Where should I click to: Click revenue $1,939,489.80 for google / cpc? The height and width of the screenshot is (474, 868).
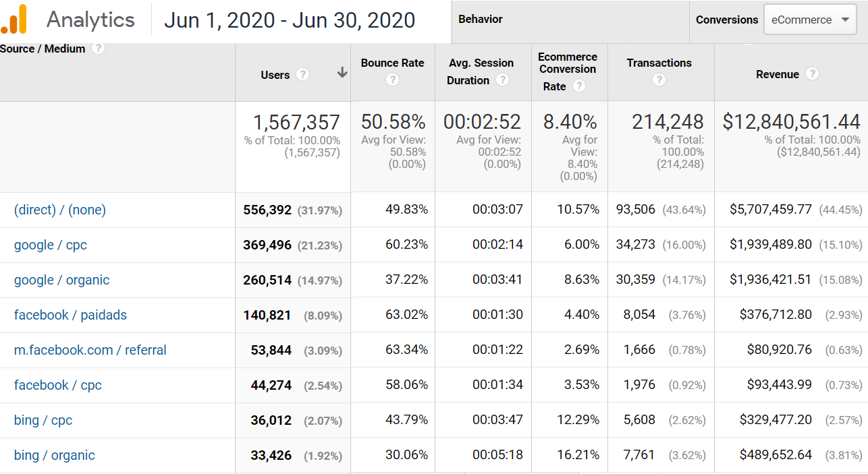click(x=771, y=245)
